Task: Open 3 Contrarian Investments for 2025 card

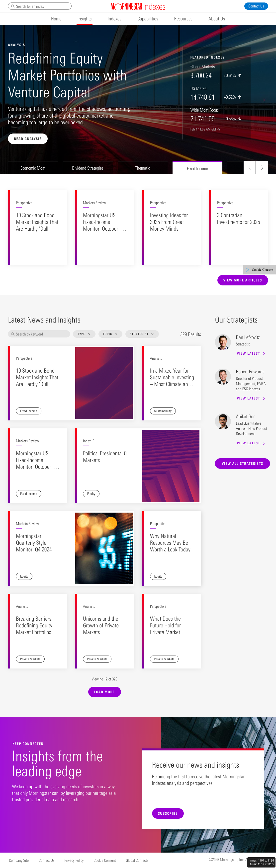Action: [x=238, y=227]
